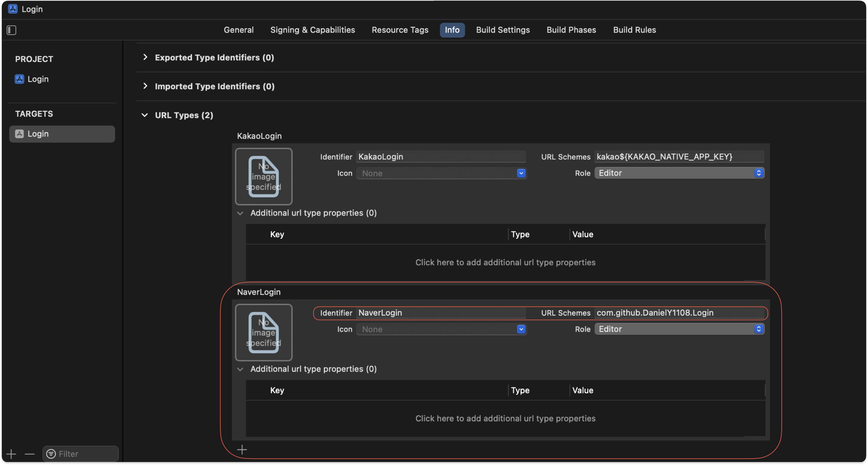Viewport: 868px width, 465px height.
Task: Select the Login project icon in sidebar
Action: [x=20, y=79]
